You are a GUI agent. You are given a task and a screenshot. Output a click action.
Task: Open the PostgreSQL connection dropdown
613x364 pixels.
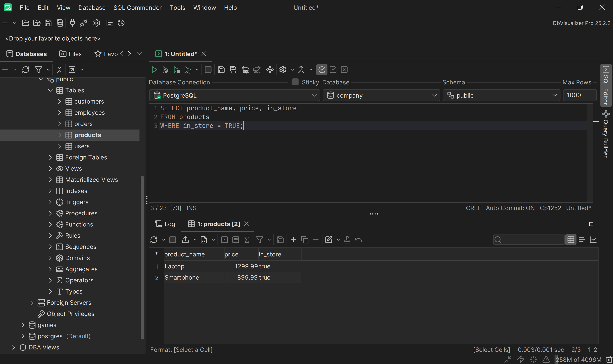(x=234, y=95)
